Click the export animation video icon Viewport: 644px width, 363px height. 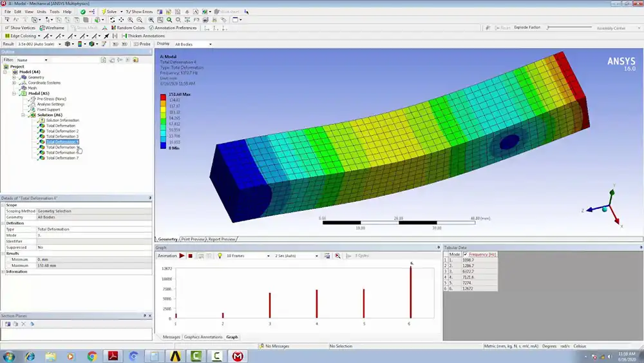click(327, 256)
